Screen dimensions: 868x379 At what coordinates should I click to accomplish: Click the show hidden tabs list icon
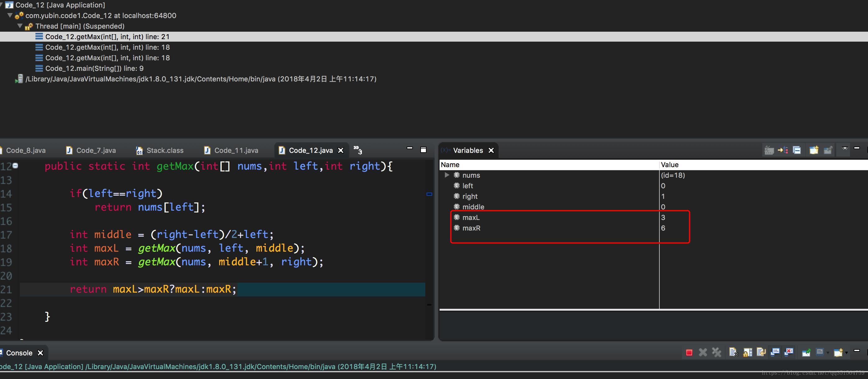click(x=358, y=150)
